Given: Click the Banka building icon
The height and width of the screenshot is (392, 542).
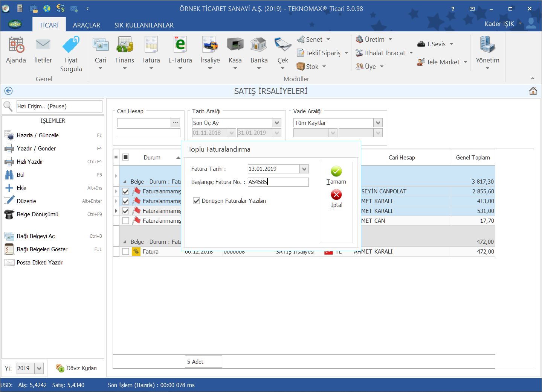Looking at the screenshot, I should (259, 45).
